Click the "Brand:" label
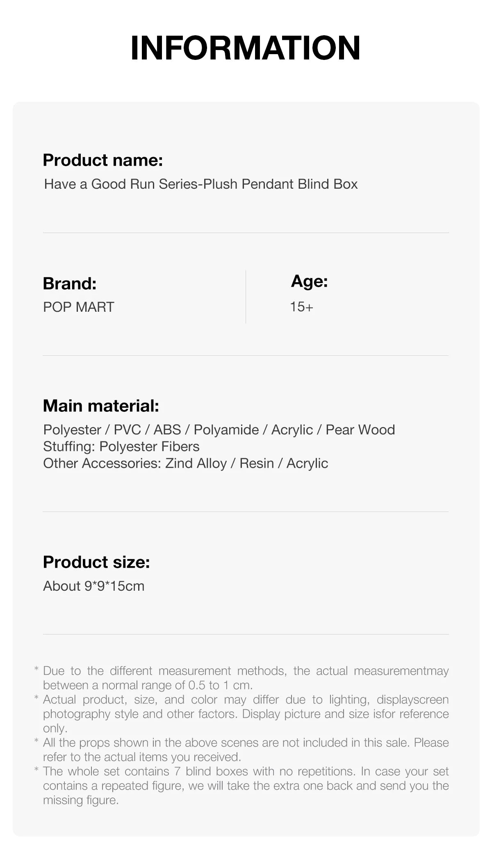Viewport: 492px width, 868px height. tap(70, 283)
